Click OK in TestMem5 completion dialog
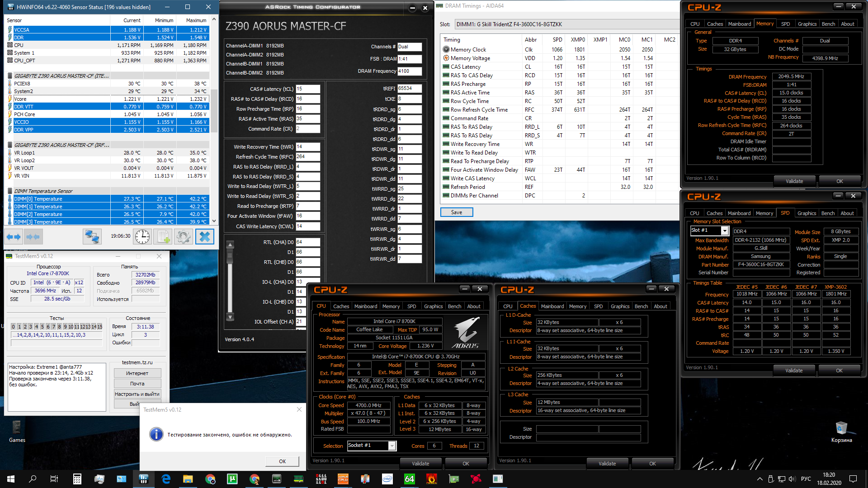 click(x=282, y=461)
